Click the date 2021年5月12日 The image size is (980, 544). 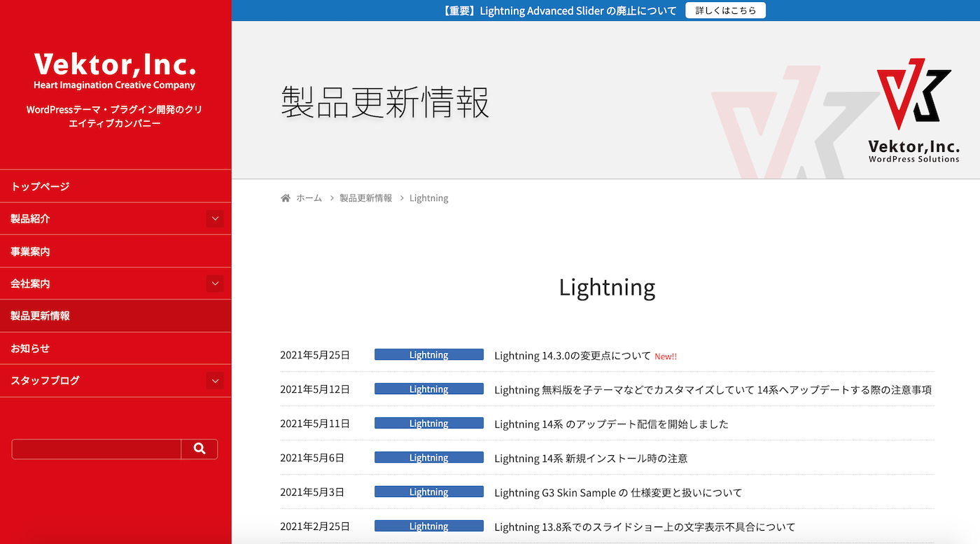315,389
